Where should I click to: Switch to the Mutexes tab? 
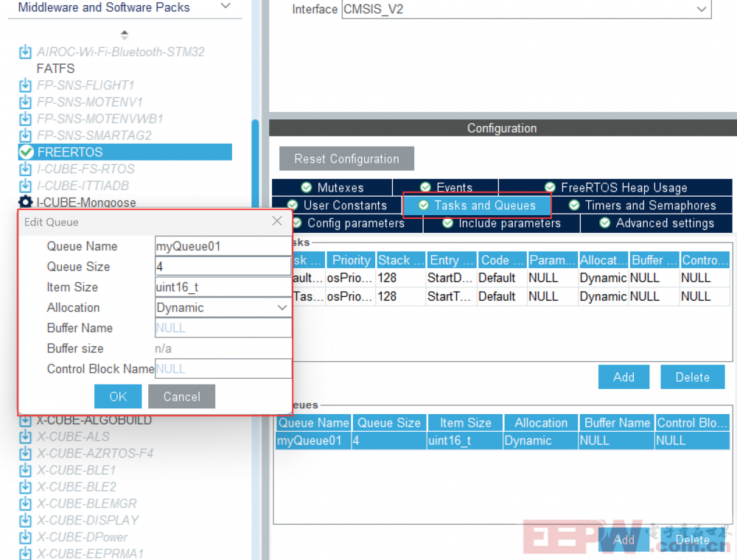332,187
